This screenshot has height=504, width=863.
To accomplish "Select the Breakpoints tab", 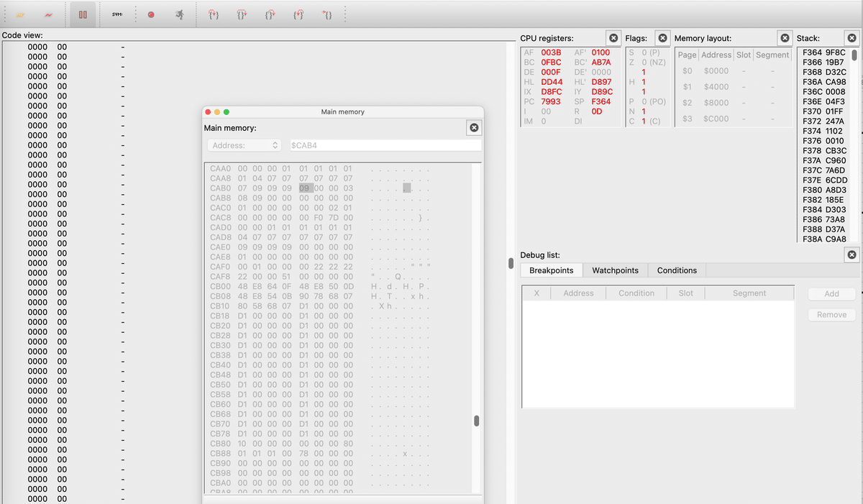I will click(551, 270).
